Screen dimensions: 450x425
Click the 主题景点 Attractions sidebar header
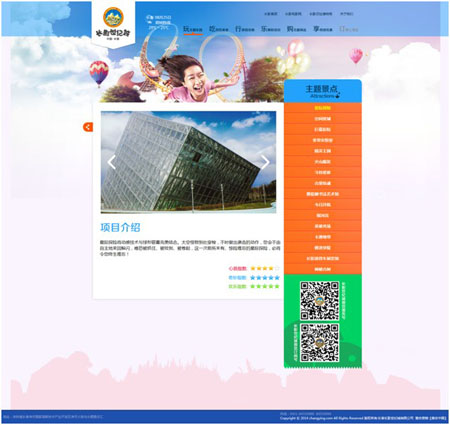pyautogui.click(x=323, y=91)
